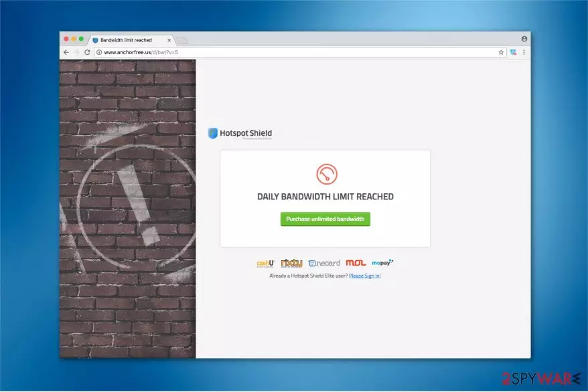Viewport: 588px width, 392px height.
Task: Click the browser forward arrow
Action: pos(76,52)
